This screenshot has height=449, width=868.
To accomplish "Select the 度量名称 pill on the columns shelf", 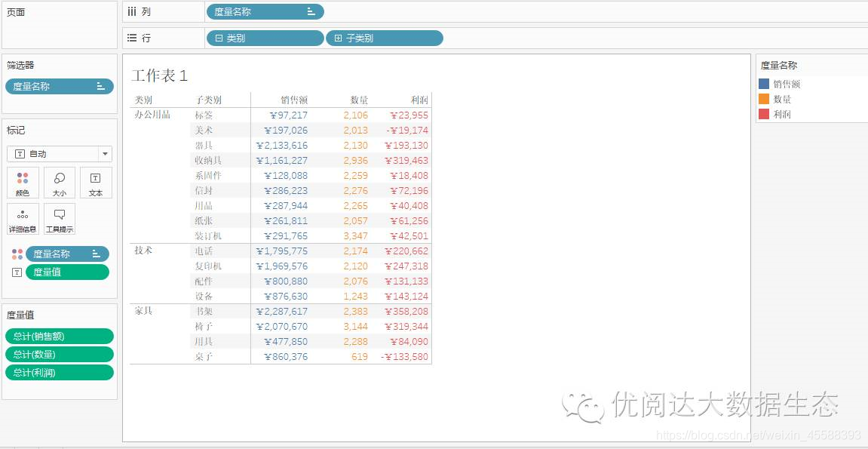I will point(265,11).
